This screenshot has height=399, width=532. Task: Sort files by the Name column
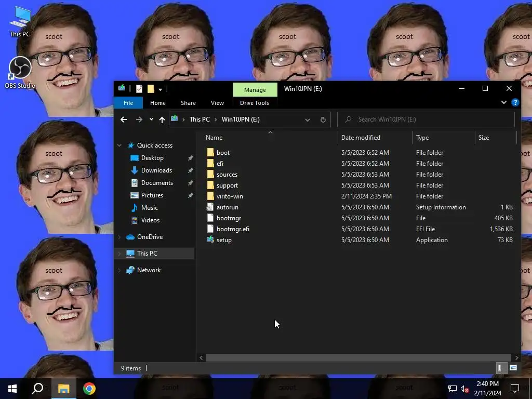click(270, 137)
